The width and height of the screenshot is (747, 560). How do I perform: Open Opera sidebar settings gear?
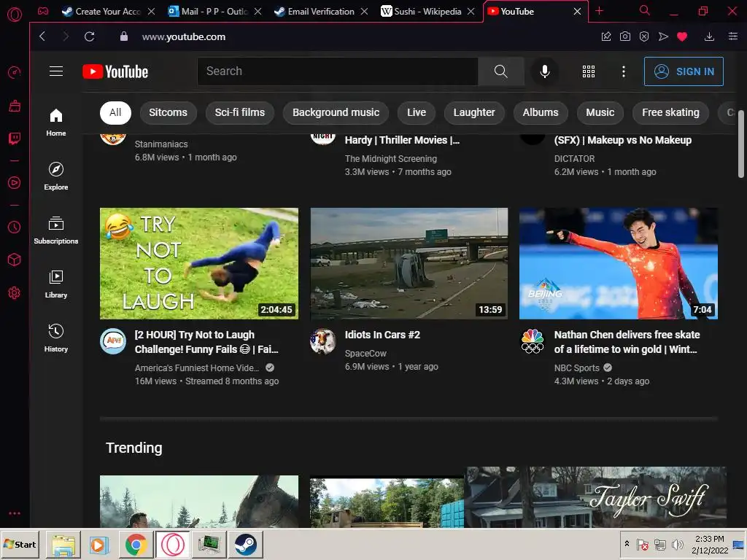pyautogui.click(x=15, y=293)
